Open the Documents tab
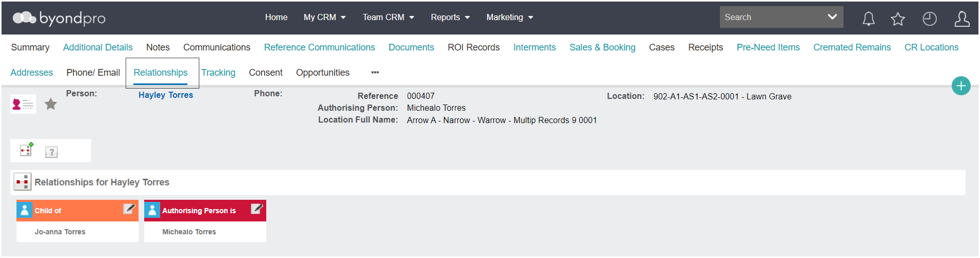980x258 pixels. click(411, 47)
